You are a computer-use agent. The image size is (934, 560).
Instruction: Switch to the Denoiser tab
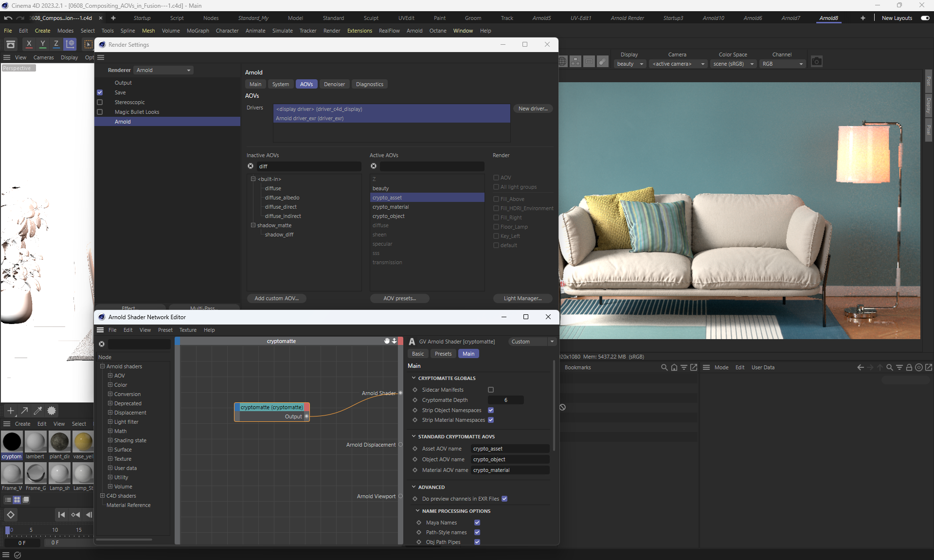(334, 84)
